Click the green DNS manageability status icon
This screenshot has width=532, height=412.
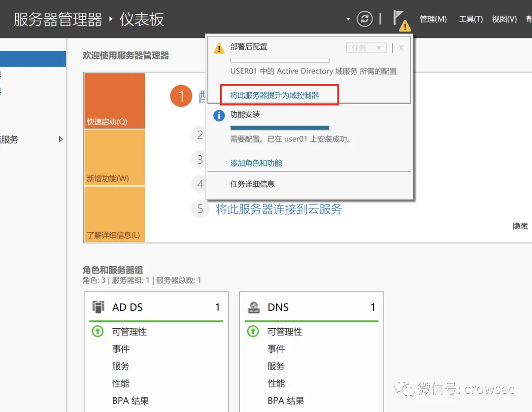pos(253,332)
